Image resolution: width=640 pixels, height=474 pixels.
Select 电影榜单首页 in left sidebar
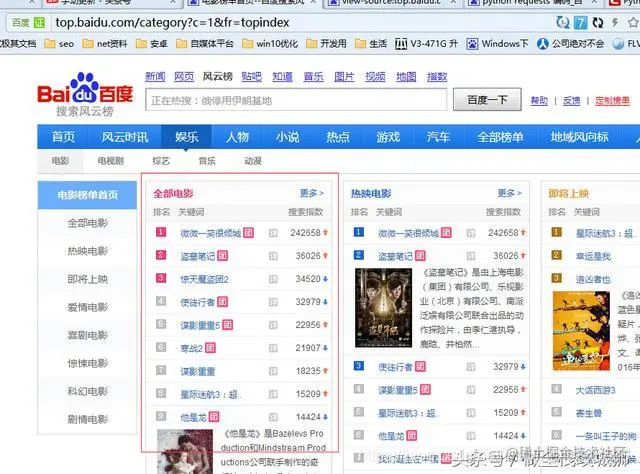point(87,195)
